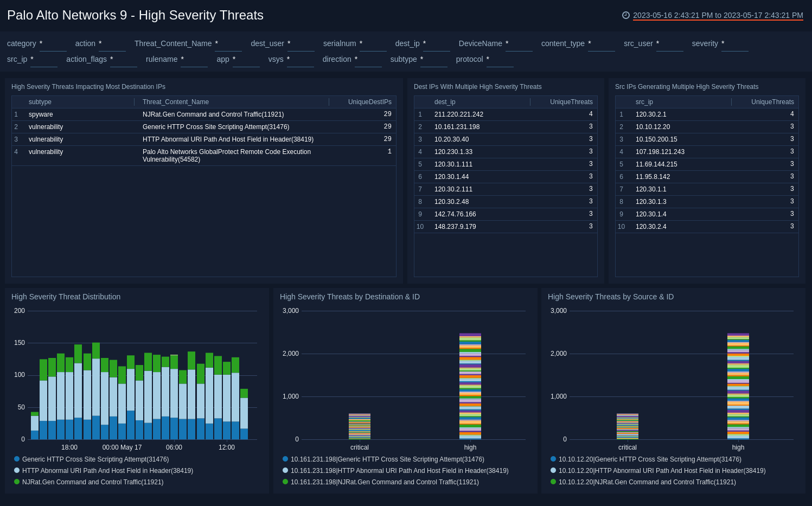Click the critical bar in Threats by Source chart
Screen dimensions: 812x506
[x=627, y=426]
